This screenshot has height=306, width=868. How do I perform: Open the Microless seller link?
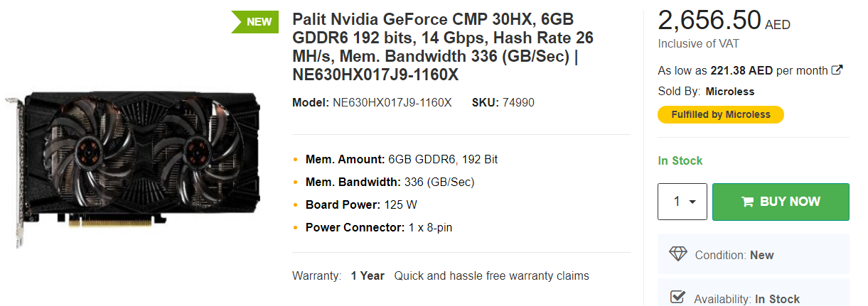(730, 92)
